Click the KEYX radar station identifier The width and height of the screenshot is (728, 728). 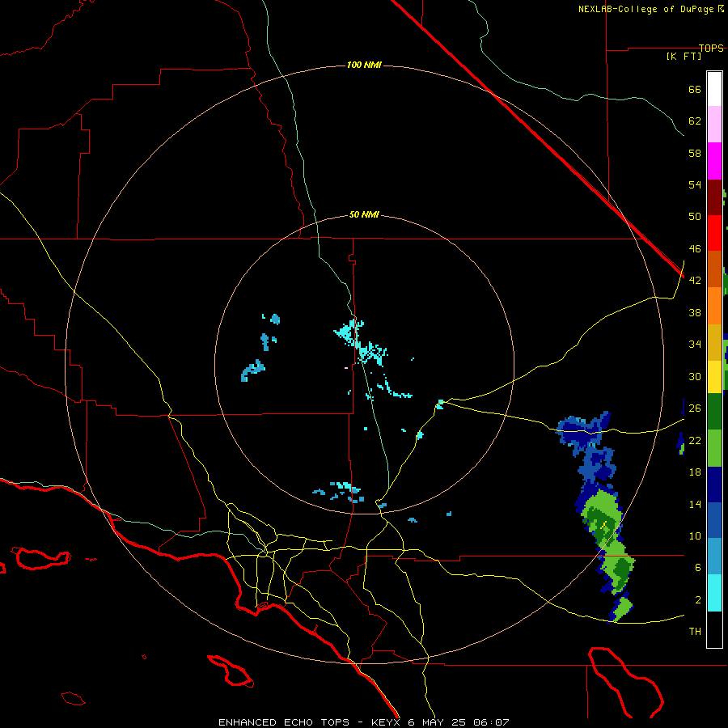(x=385, y=722)
